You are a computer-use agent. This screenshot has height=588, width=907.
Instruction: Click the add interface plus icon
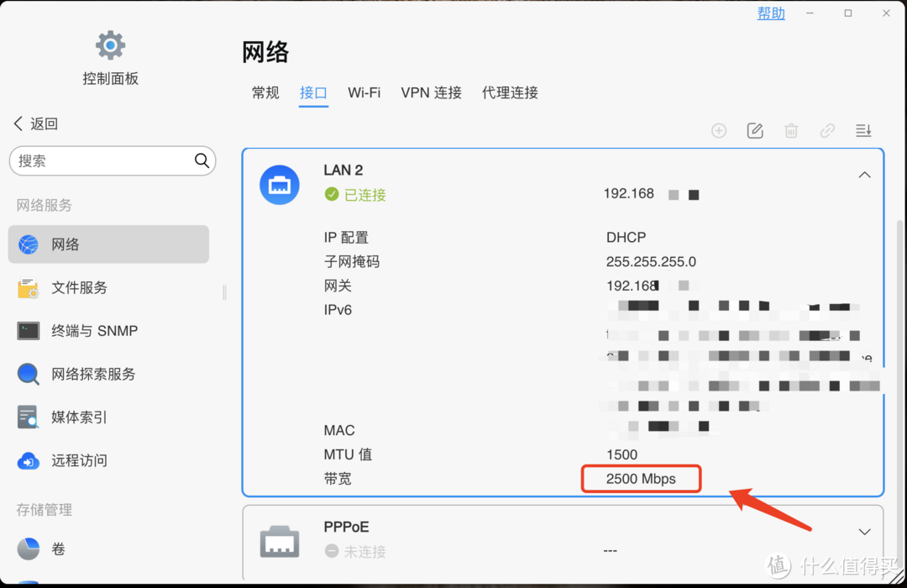pyautogui.click(x=718, y=130)
